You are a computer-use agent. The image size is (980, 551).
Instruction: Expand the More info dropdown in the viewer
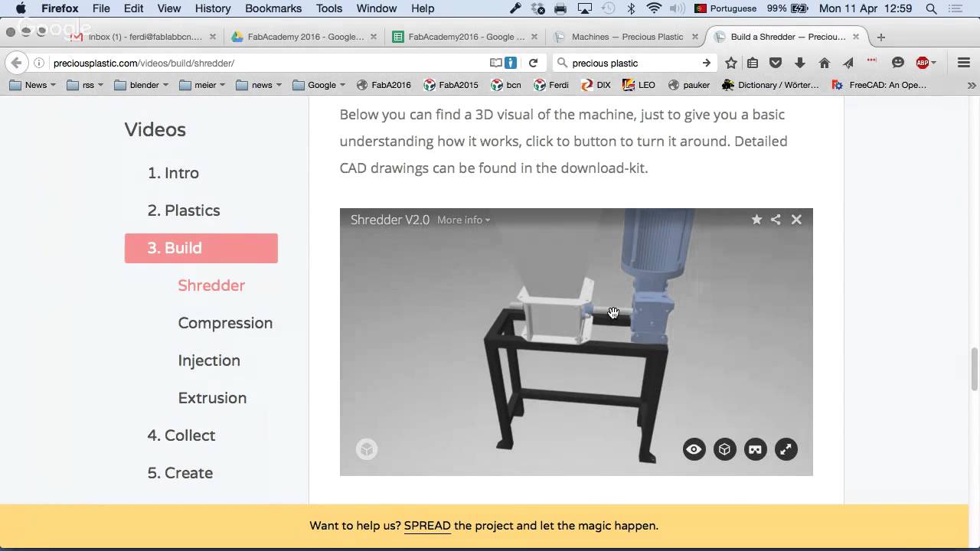[x=464, y=220]
